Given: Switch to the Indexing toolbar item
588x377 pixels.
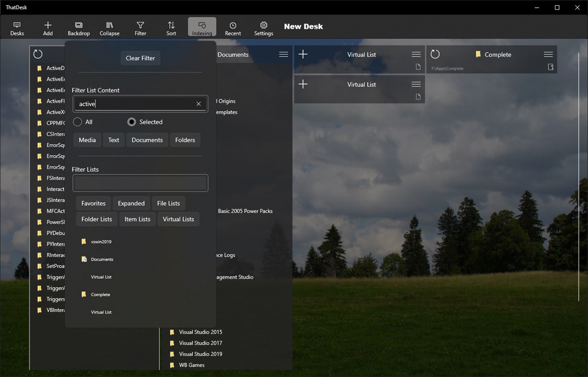Looking at the screenshot, I should click(x=202, y=27).
